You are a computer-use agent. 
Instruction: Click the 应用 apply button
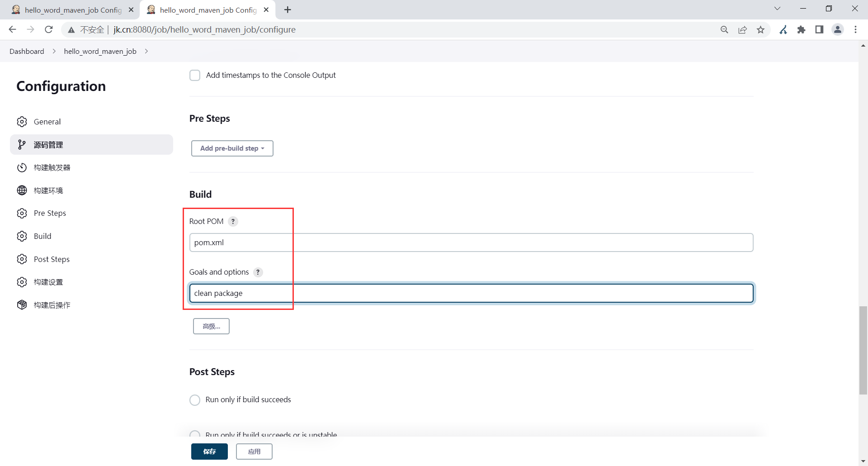click(x=254, y=452)
